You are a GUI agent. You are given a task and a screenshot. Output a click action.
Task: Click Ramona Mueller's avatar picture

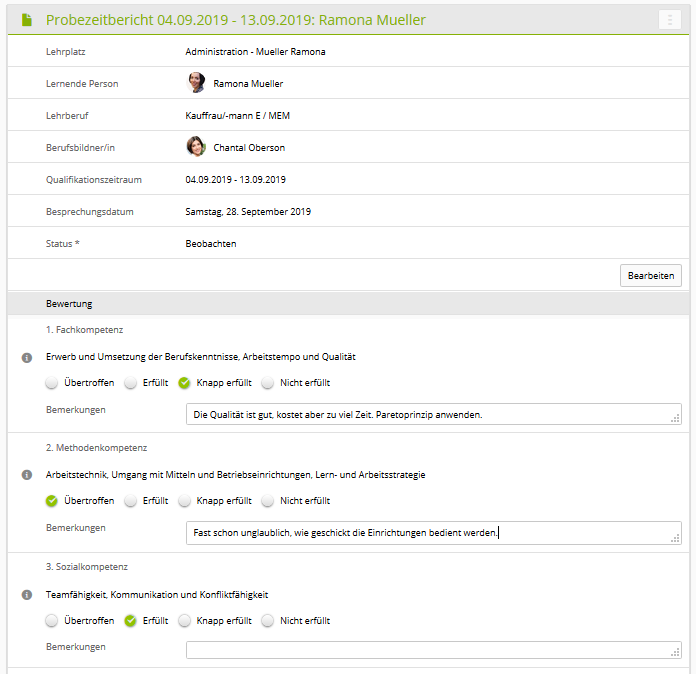point(196,83)
